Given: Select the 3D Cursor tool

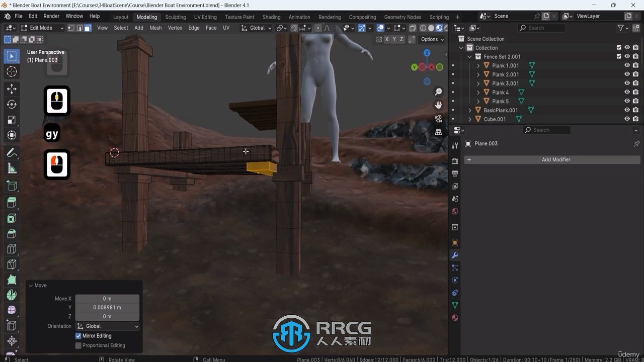Looking at the screenshot, I should [x=12, y=72].
